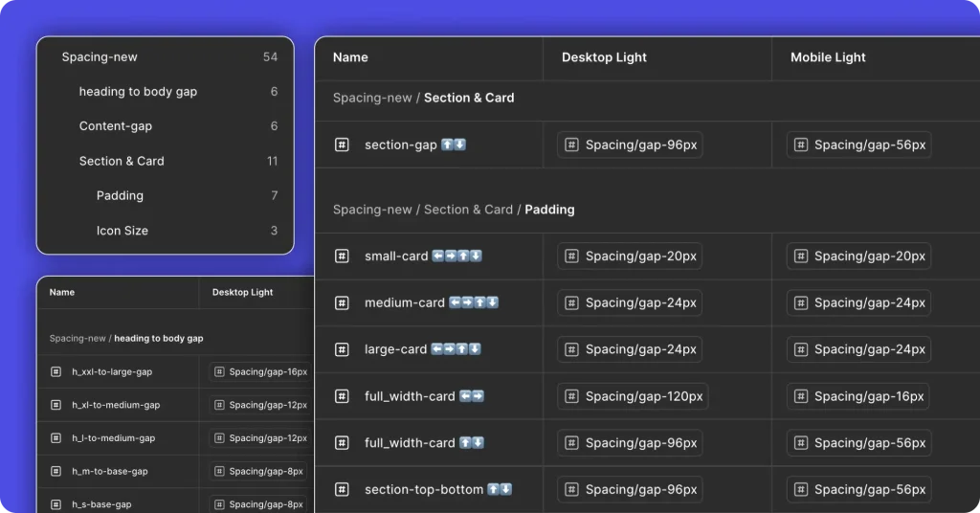Click medium-card variable name
The width and height of the screenshot is (980, 513).
(x=405, y=303)
